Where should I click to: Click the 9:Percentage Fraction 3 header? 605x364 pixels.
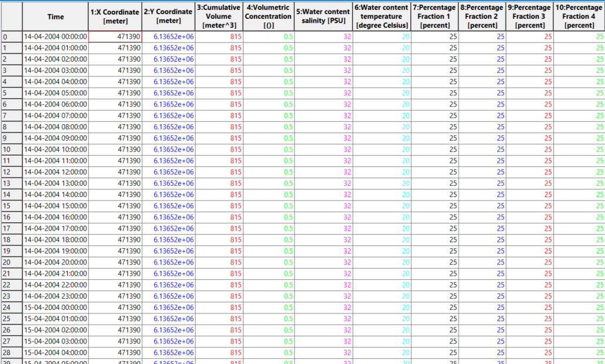coord(530,16)
